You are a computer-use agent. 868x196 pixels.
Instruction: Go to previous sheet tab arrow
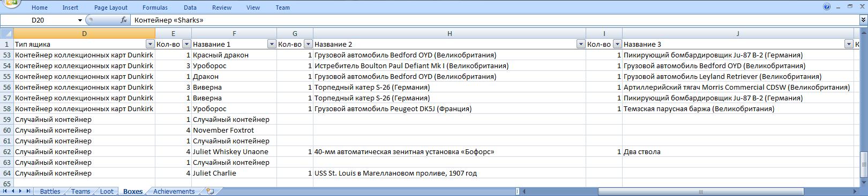point(13,191)
